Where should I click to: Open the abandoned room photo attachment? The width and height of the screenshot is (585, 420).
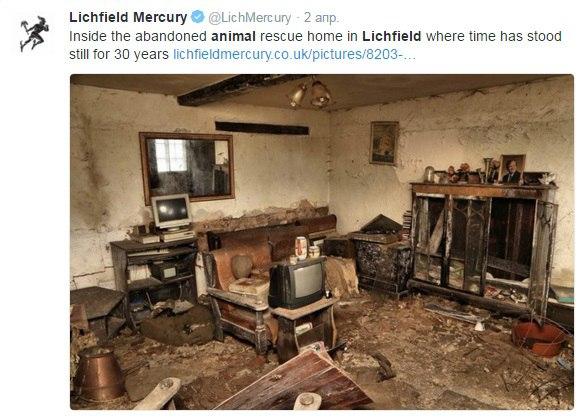tap(322, 242)
